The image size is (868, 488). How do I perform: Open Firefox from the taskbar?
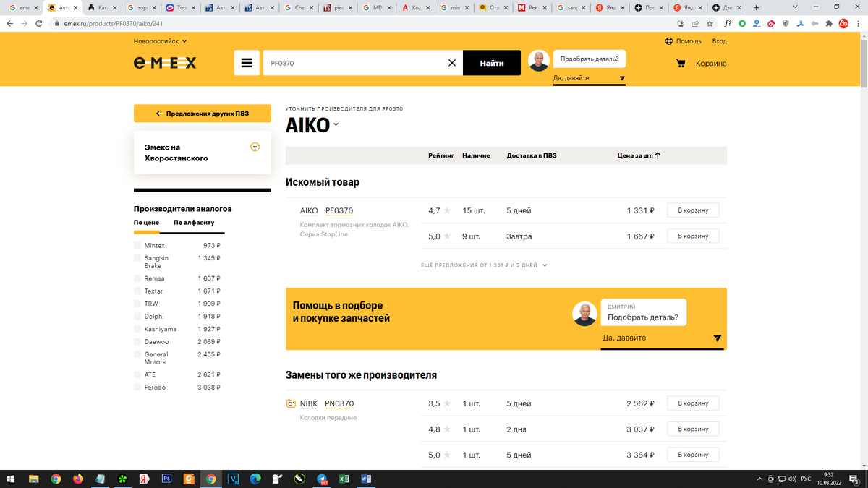77,479
